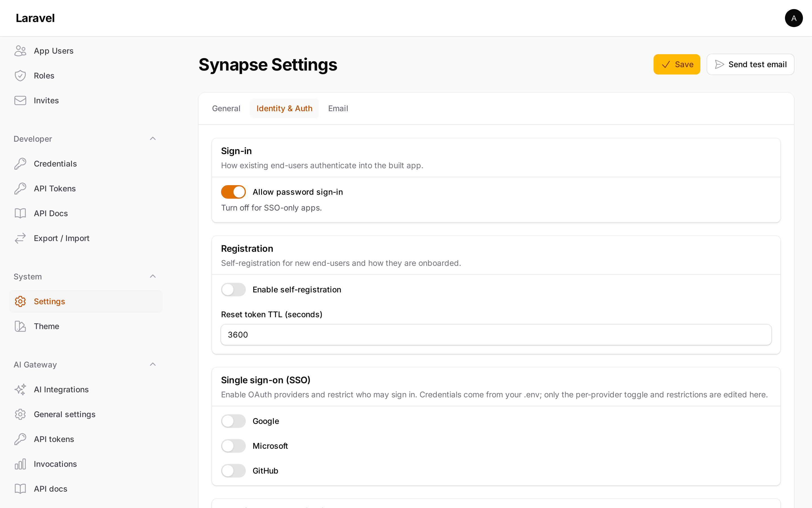Click the Invocations bar chart icon

pos(20,464)
